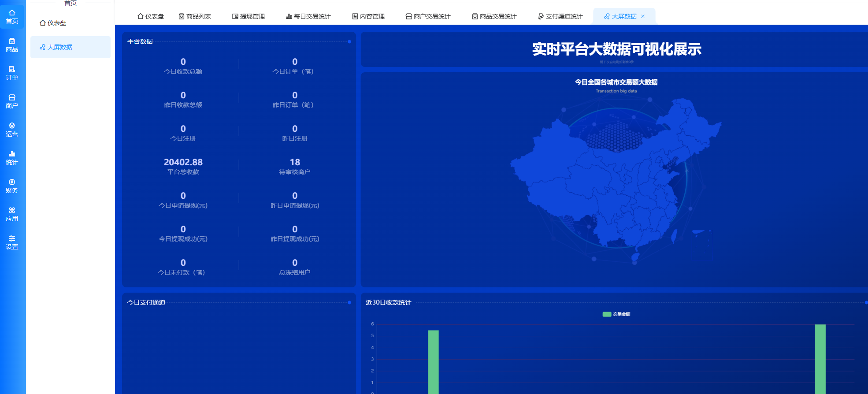The width and height of the screenshot is (868, 394).
Task: Open the 应用 apps sidebar icon
Action: 12,214
